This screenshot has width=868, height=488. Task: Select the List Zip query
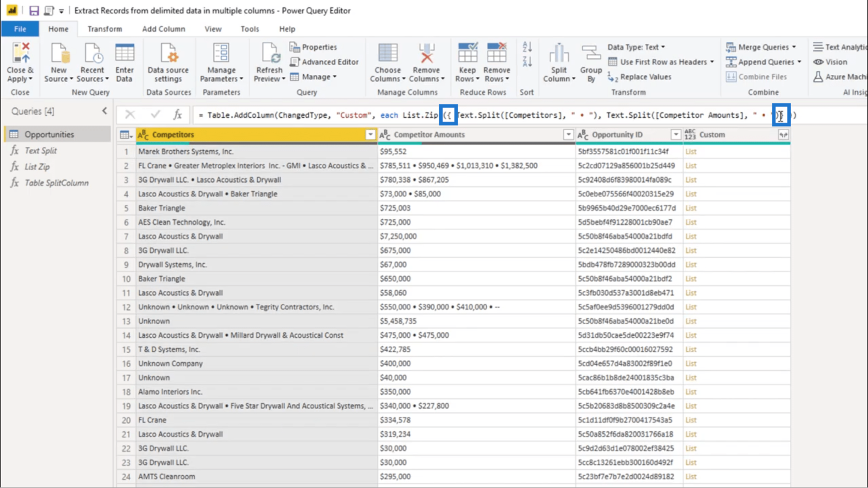pyautogui.click(x=57, y=167)
